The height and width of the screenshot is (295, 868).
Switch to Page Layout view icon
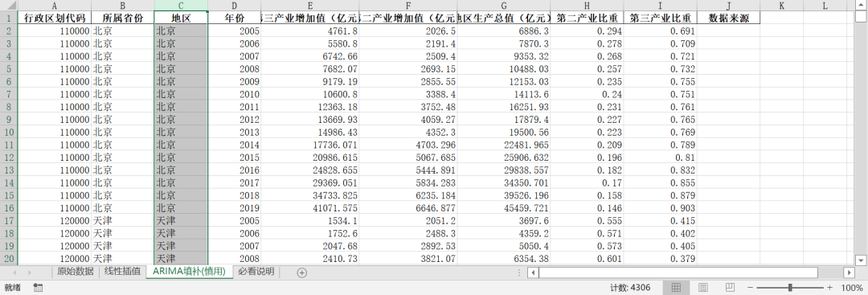703,287
